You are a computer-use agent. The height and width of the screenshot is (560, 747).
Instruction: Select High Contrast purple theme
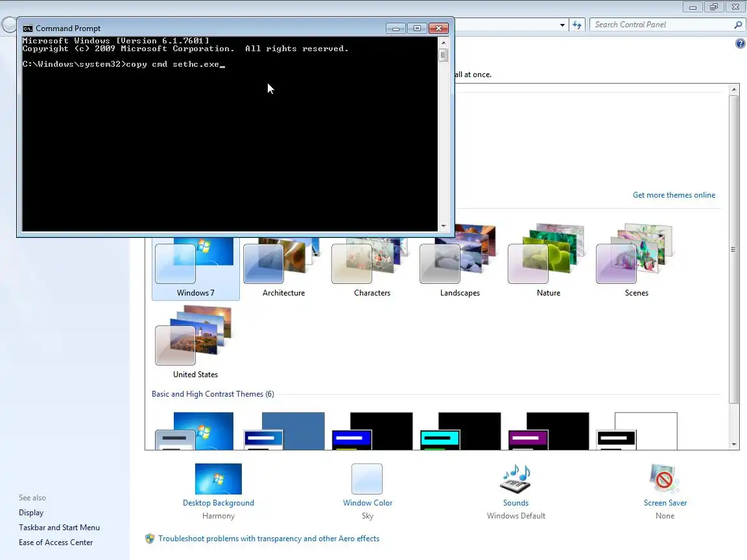coord(549,431)
